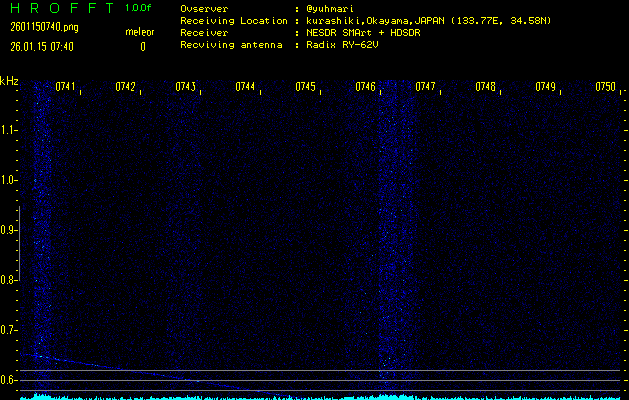This screenshot has height=400, width=629.
Task: Click the Radix RY-62V antenna text
Action: (x=342, y=45)
